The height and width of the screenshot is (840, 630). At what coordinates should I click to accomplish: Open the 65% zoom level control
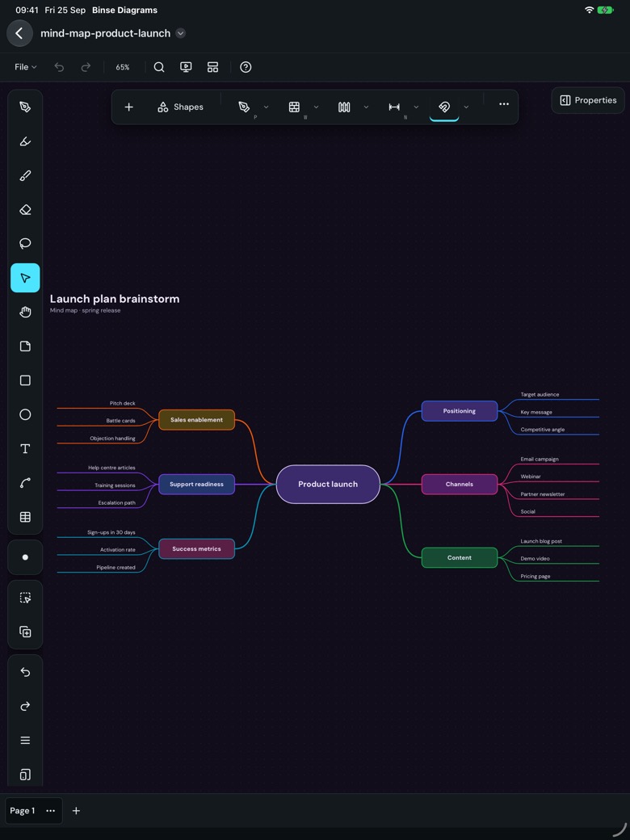123,67
